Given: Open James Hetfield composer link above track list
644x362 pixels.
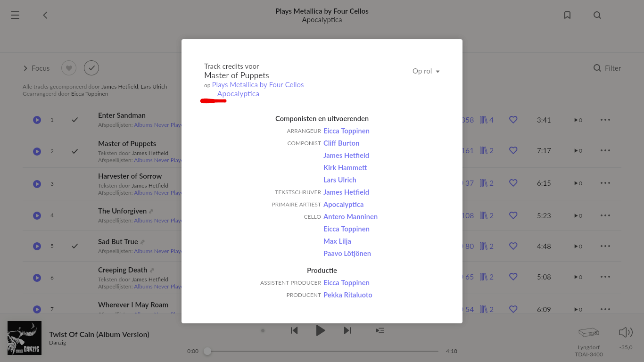Looking at the screenshot, I should click(x=120, y=87).
